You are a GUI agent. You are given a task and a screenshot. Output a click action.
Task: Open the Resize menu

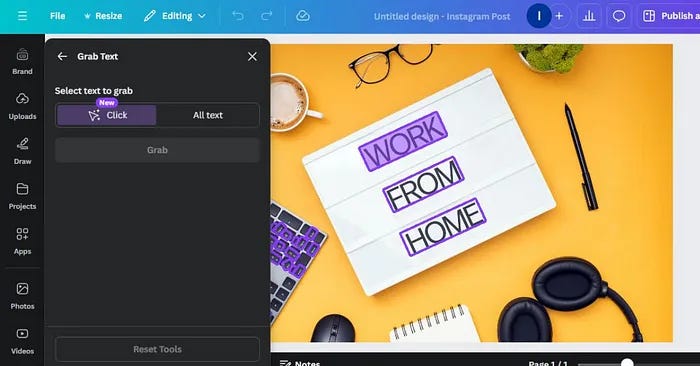tap(103, 16)
